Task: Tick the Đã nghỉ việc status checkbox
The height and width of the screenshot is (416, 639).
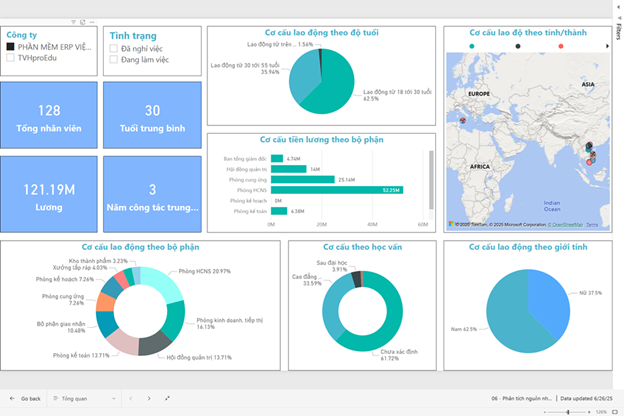Action: 113,48
